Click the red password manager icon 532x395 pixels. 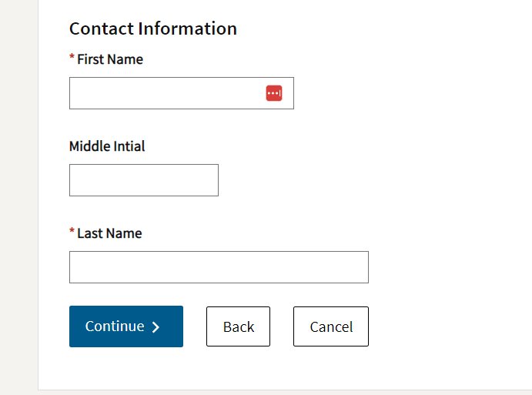pos(274,93)
